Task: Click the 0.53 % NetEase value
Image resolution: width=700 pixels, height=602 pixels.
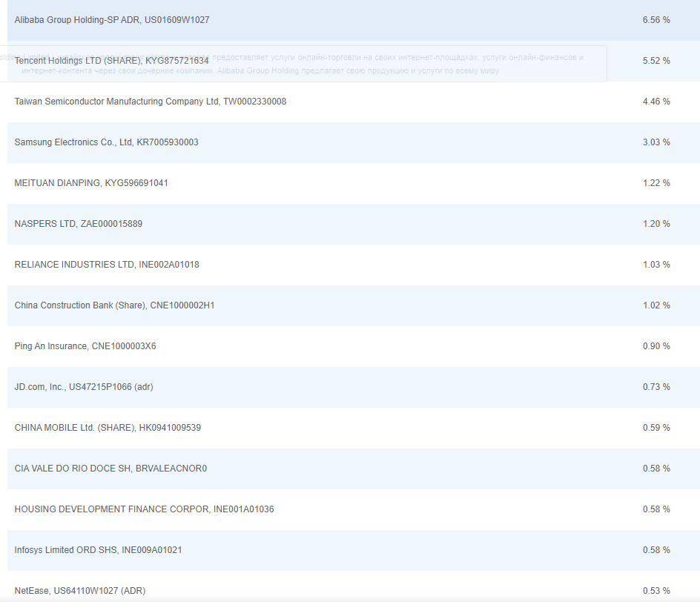Action: tap(656, 591)
